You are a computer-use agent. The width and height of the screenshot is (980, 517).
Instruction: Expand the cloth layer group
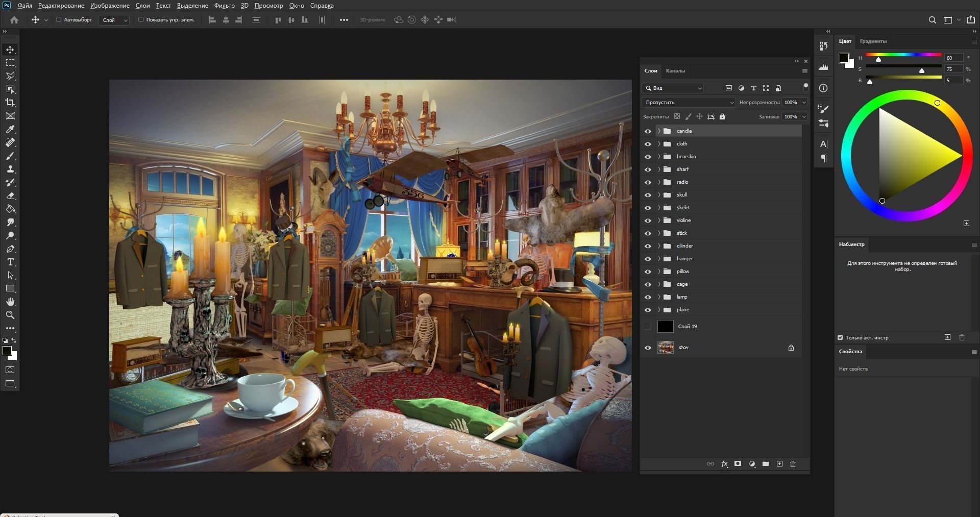[659, 144]
